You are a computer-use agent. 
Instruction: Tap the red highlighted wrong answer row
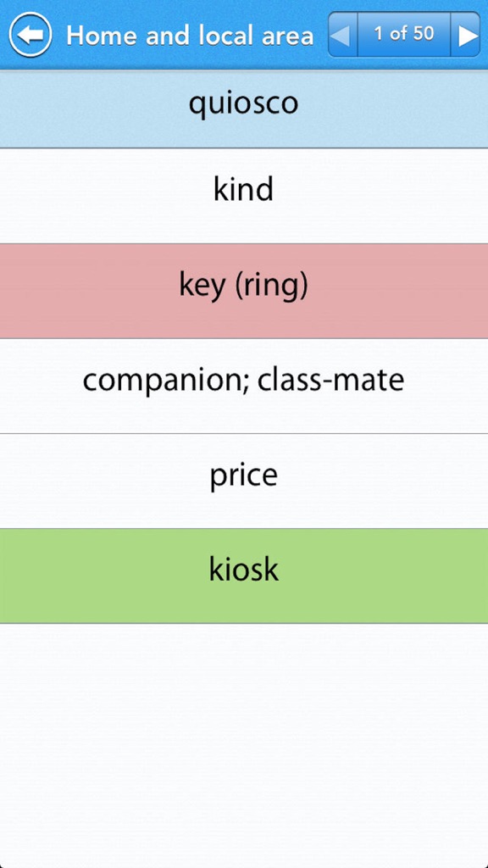tap(243, 291)
